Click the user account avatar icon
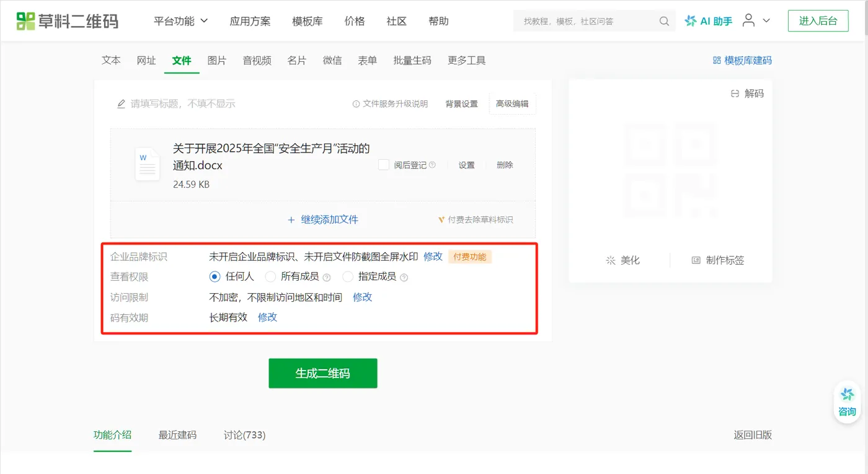This screenshot has width=868, height=474. [x=749, y=20]
